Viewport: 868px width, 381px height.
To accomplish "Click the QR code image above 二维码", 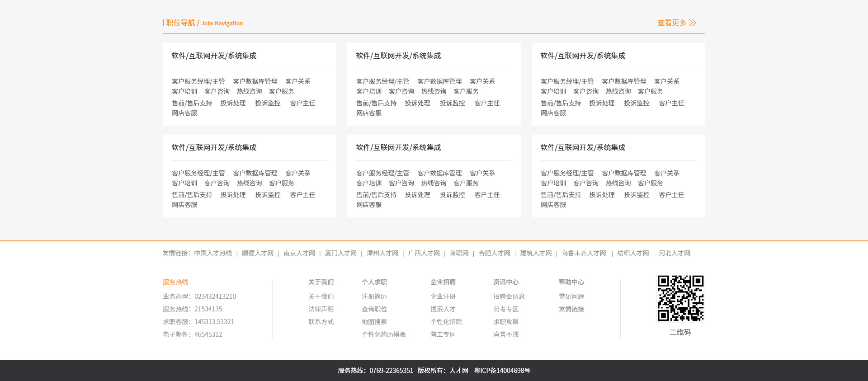I will [680, 298].
